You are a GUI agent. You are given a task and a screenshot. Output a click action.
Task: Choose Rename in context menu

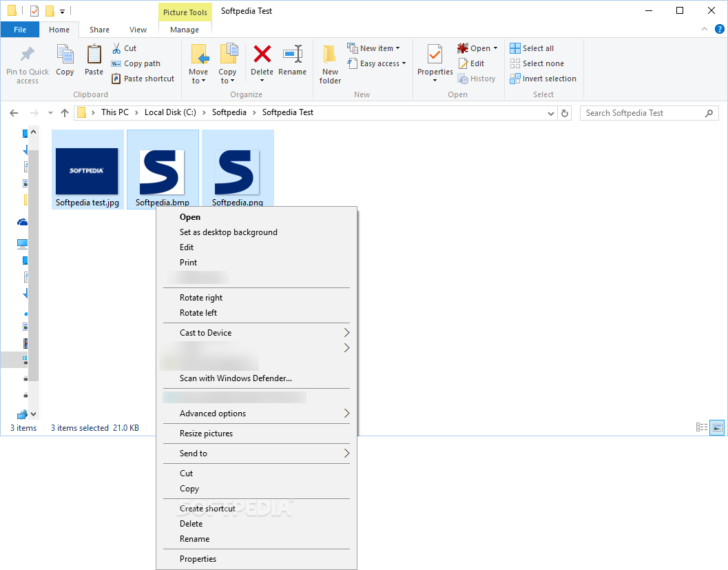tap(256, 539)
